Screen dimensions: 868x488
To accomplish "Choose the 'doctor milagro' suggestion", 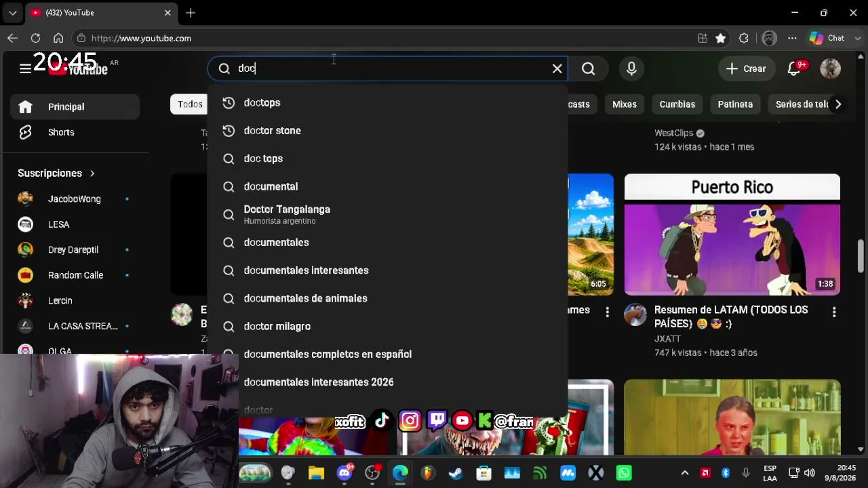I will (387, 326).
